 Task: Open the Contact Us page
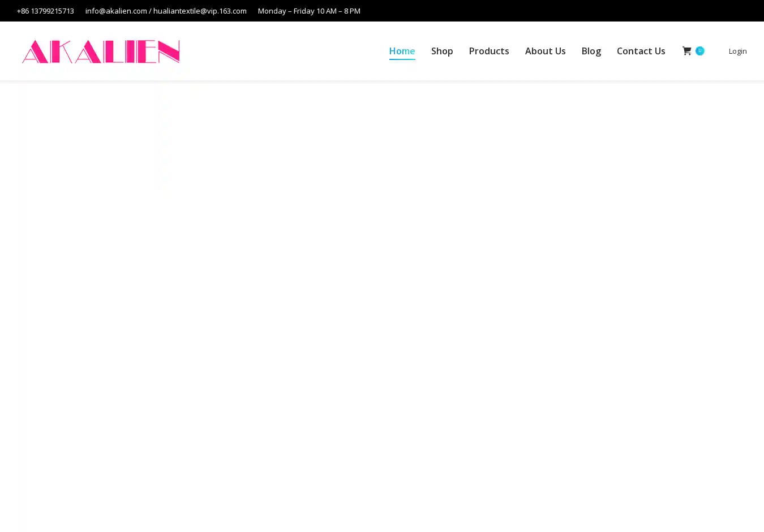point(641,51)
